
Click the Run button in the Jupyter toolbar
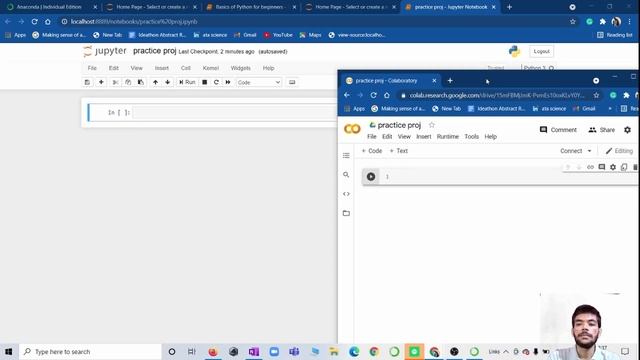click(187, 82)
